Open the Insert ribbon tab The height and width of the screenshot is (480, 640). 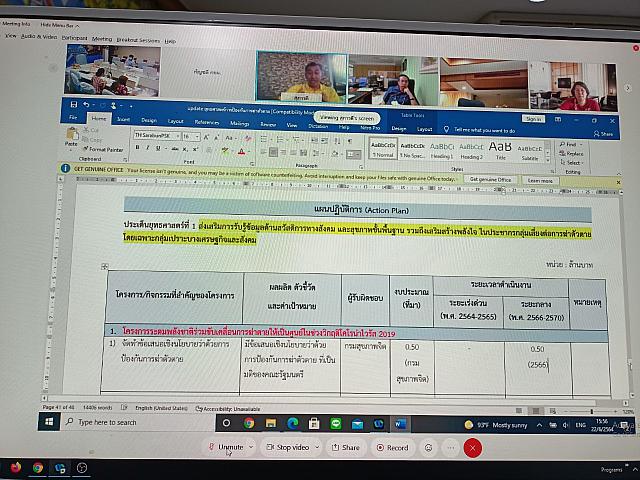[x=122, y=119]
